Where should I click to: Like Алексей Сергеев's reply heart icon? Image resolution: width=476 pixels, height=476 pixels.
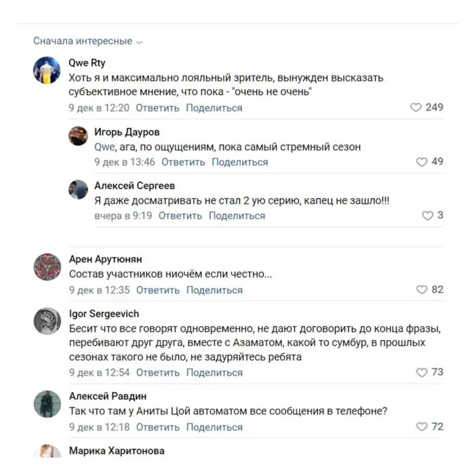(427, 216)
